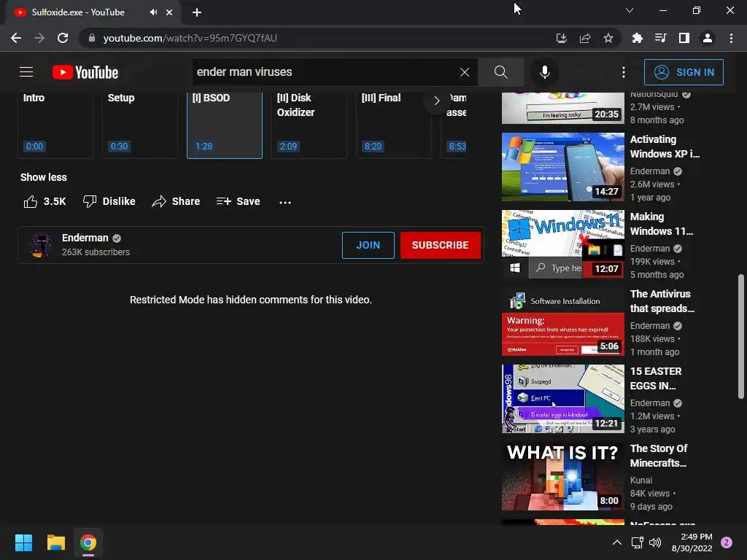Screen dimensions: 747x560
Task: Select the Sulfoxide.exe - YouTube tab
Action: [93, 12]
